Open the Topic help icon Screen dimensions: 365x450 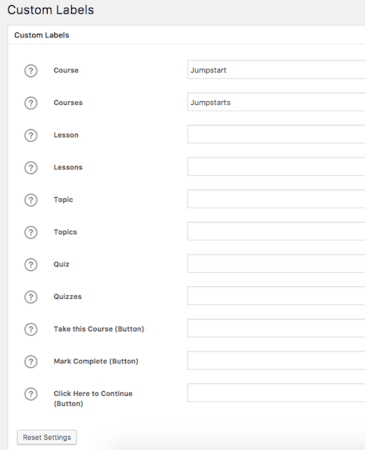pyautogui.click(x=31, y=200)
